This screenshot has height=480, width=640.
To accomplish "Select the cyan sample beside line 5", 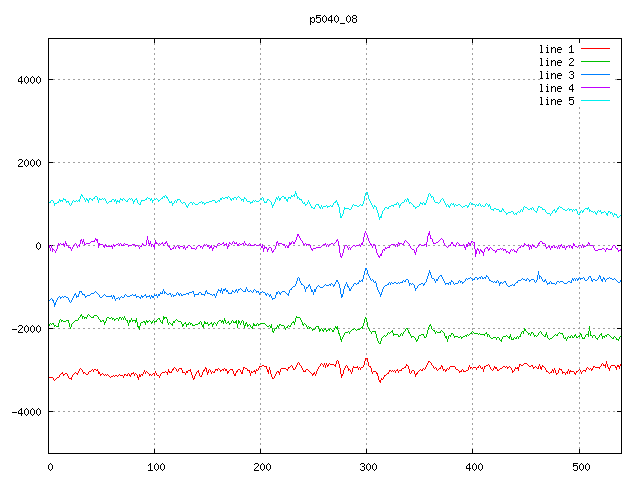I will 595,101.
